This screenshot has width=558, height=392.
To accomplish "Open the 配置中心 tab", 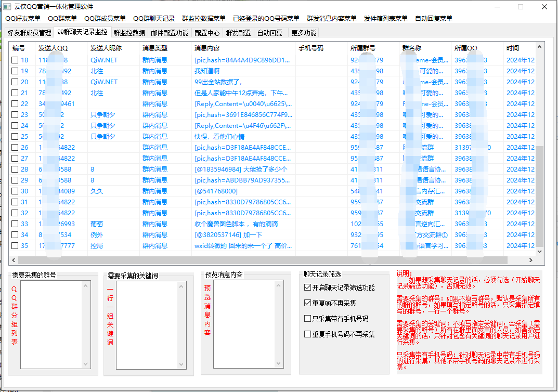I will point(207,33).
